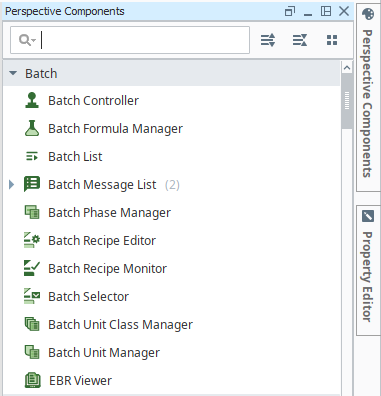Click the scrollbar up arrow

(x=347, y=68)
